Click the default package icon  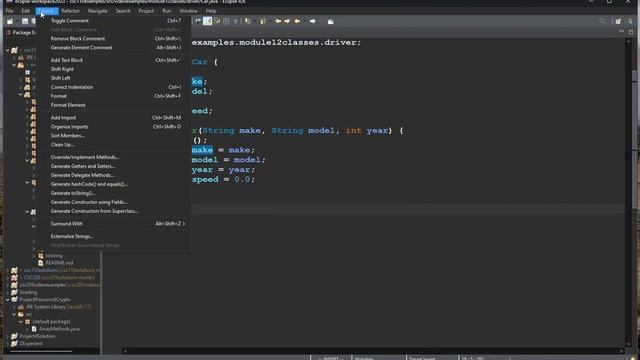(28, 322)
